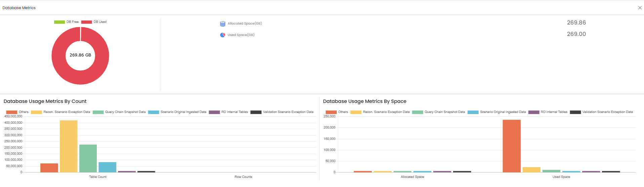Click the 250,000 axis value in By Space
This screenshot has width=644, height=187.
point(329,116)
